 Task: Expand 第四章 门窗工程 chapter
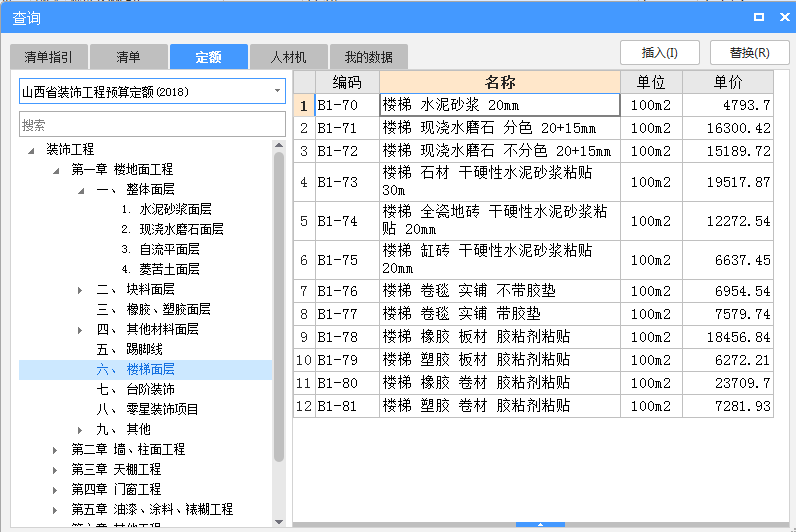(55, 490)
